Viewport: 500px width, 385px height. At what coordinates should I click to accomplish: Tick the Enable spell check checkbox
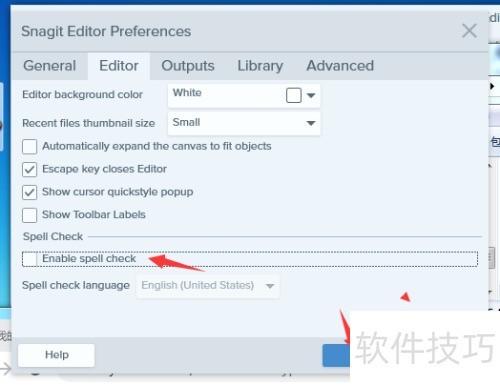29,259
